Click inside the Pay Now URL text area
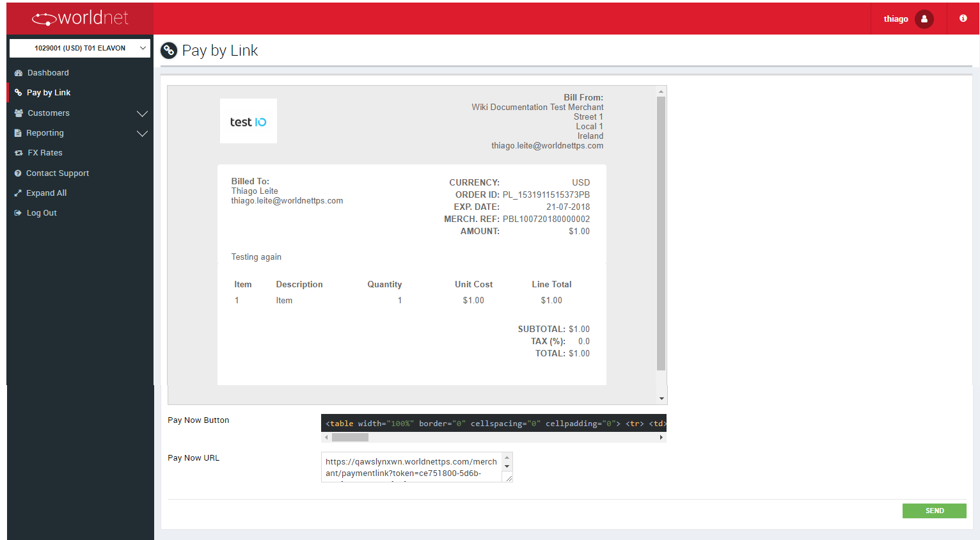 pos(411,467)
